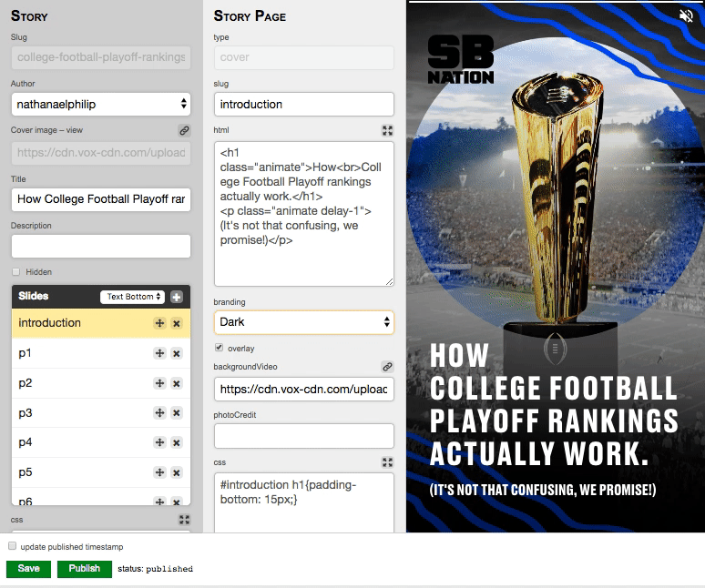Open cover image link icon
Viewport: 705px width, 588px height.
tap(183, 131)
